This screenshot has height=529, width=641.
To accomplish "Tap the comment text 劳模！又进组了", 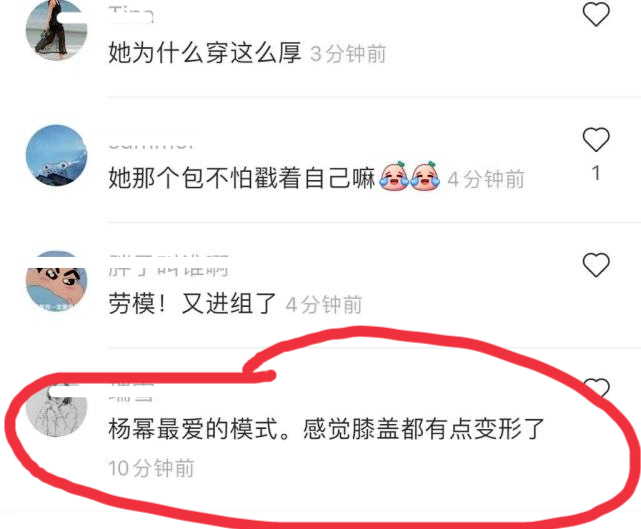I will [192, 304].
